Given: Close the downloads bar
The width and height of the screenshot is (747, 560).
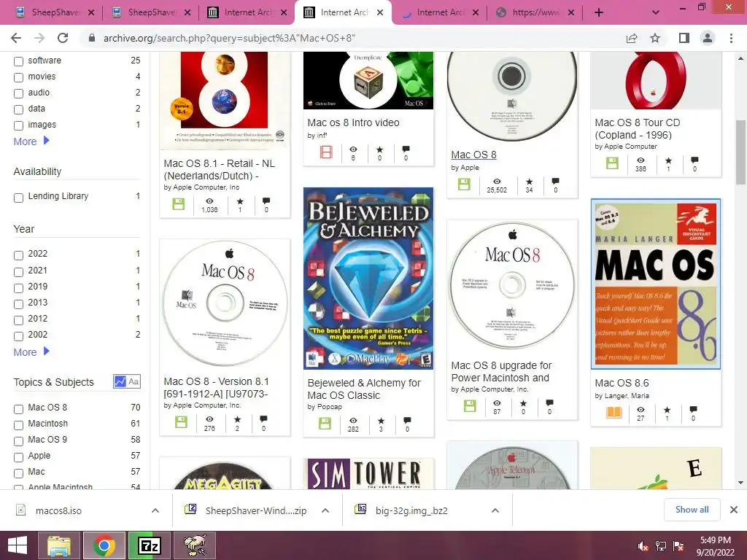Looking at the screenshot, I should click(x=734, y=510).
